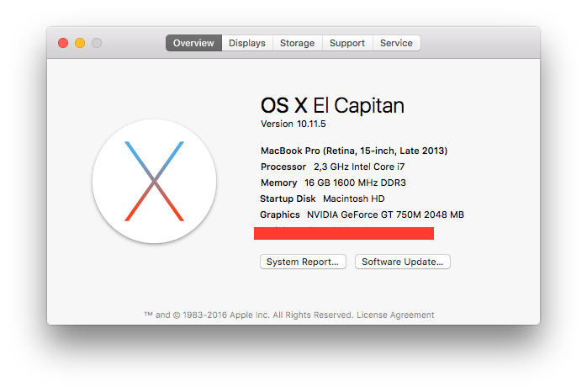
Task: Click the Graphics NVIDIA GeForce line
Action: click(362, 215)
